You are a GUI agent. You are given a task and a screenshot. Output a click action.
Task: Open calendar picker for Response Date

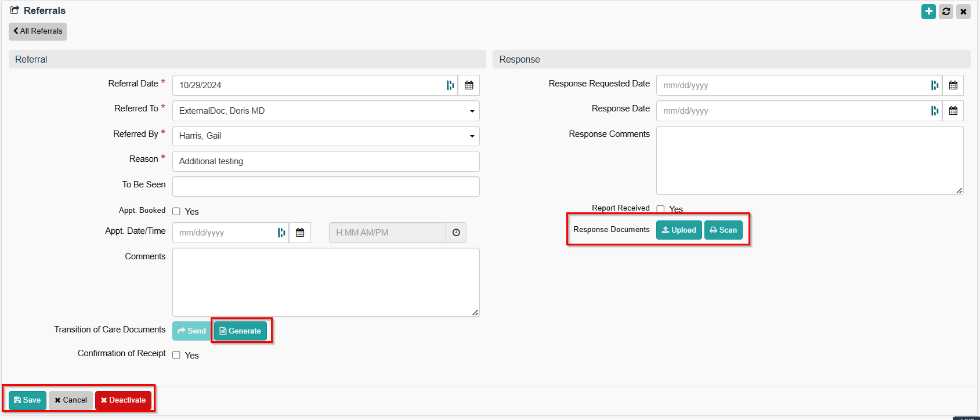tap(953, 111)
